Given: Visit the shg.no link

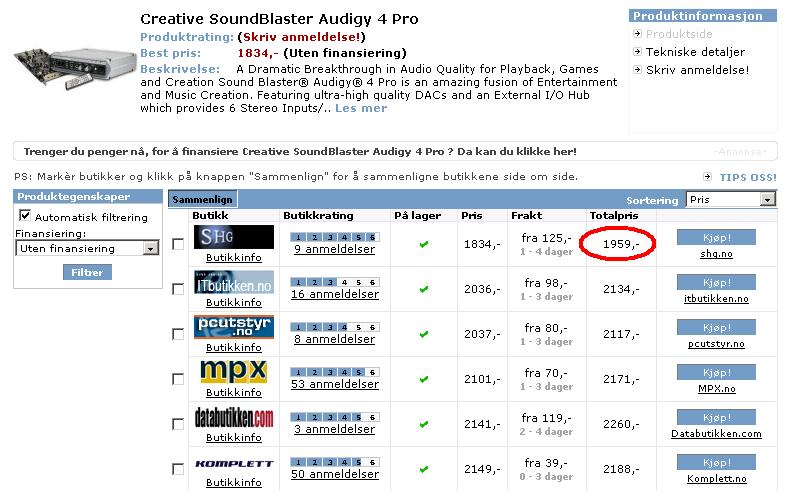Looking at the screenshot, I should (x=716, y=253).
